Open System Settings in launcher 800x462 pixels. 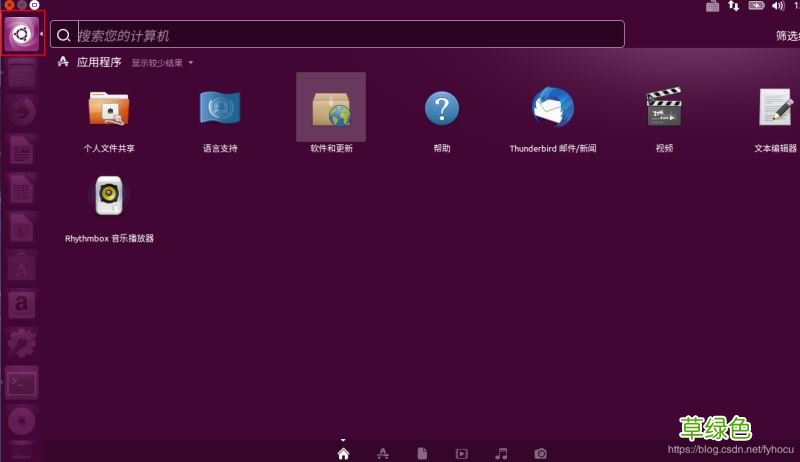[x=21, y=343]
